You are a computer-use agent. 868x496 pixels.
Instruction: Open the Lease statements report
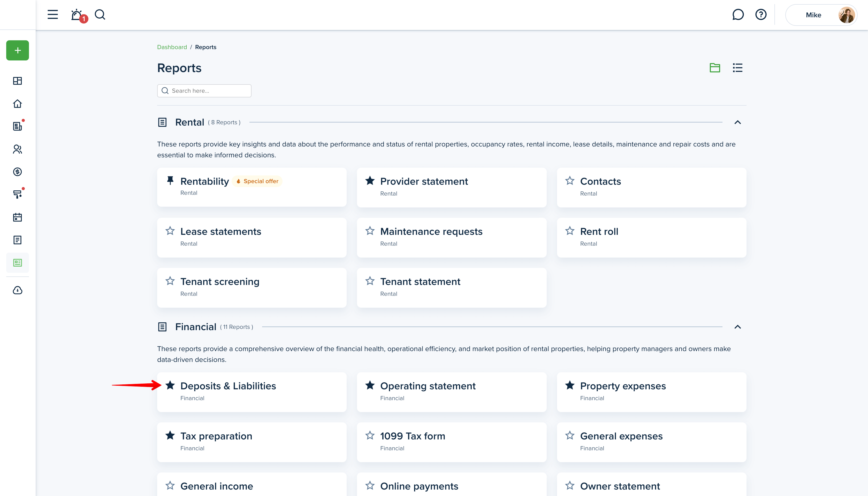coord(252,238)
